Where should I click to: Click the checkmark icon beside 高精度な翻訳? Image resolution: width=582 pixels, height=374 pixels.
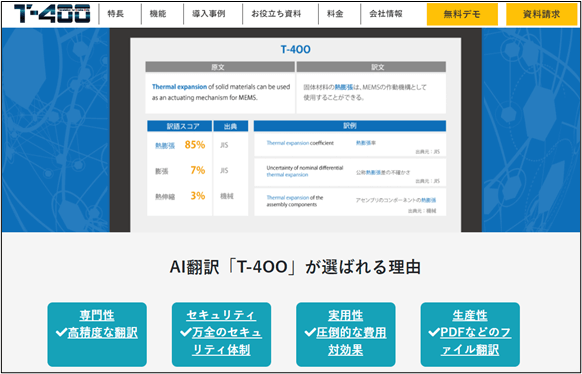61,333
